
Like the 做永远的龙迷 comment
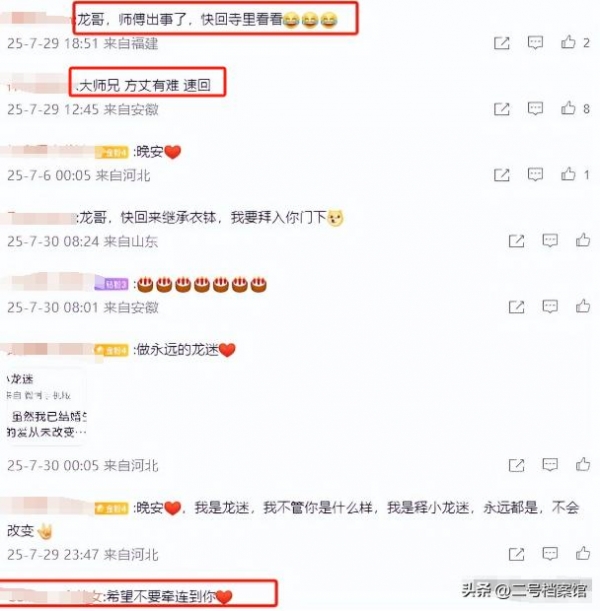[583, 464]
